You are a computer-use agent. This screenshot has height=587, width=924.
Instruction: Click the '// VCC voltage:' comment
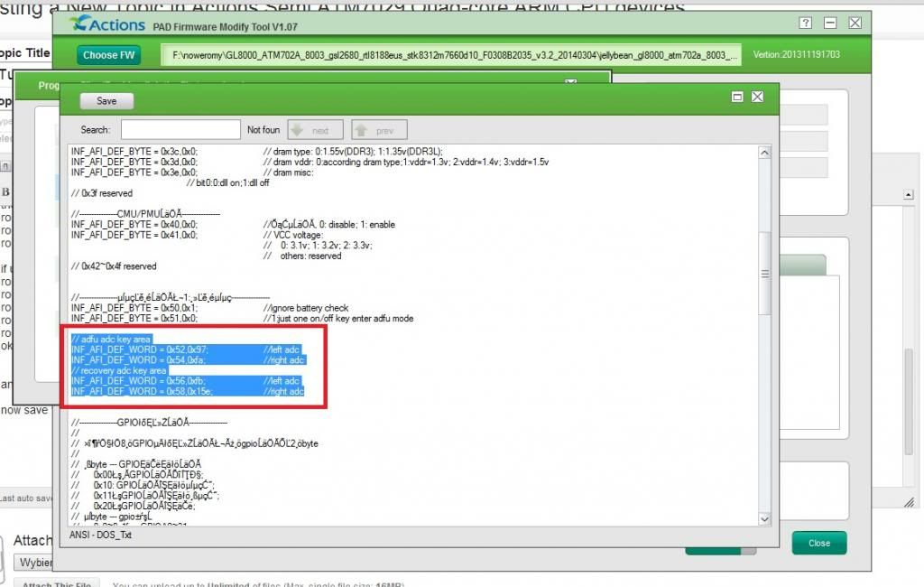[x=293, y=236]
